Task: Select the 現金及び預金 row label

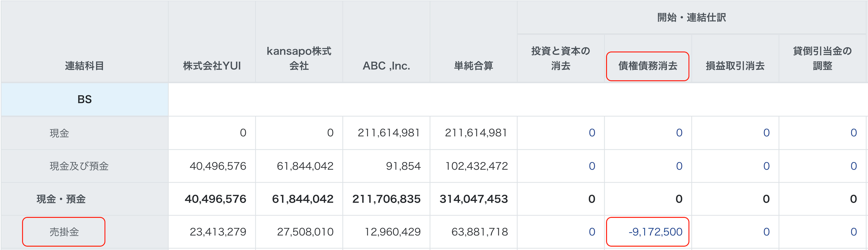Action: (x=79, y=166)
